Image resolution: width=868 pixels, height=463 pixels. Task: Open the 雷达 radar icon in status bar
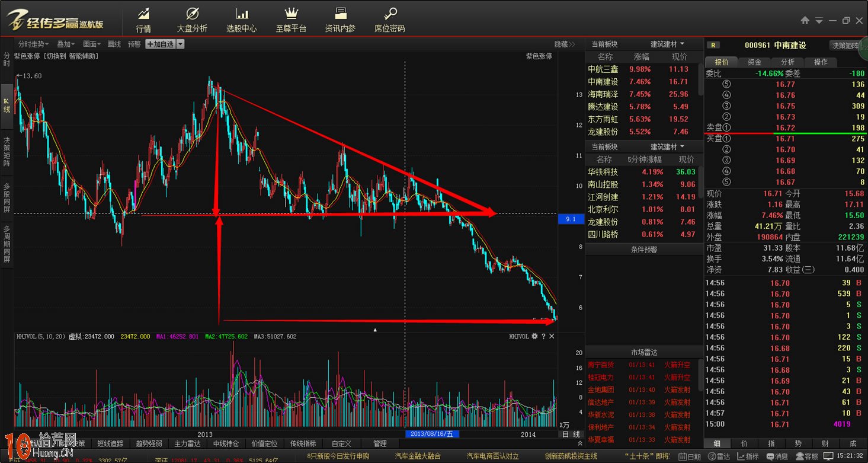719,456
